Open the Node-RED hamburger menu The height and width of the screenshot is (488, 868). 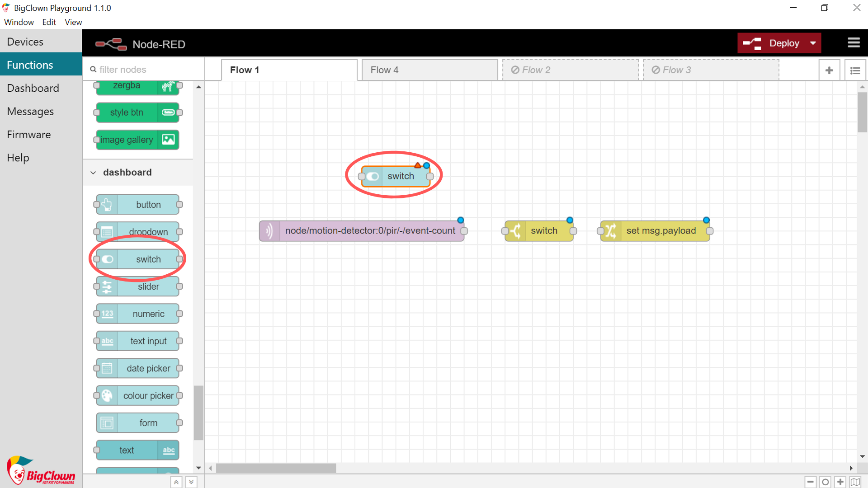point(854,43)
